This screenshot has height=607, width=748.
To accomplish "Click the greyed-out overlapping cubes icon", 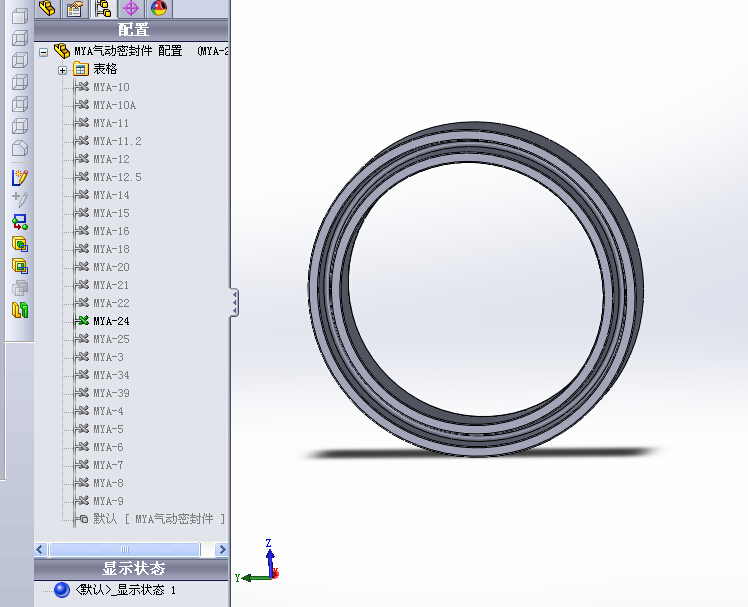I will [x=20, y=288].
